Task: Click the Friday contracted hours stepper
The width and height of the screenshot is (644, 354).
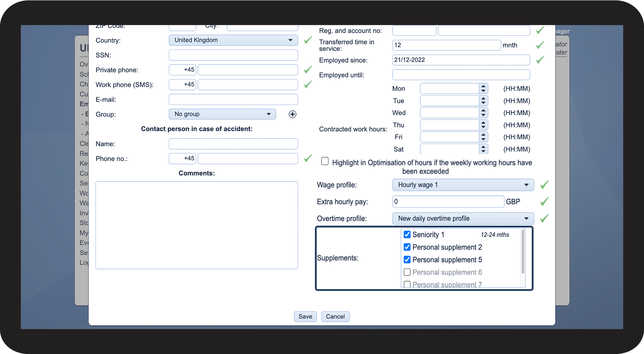Action: pyautogui.click(x=483, y=137)
